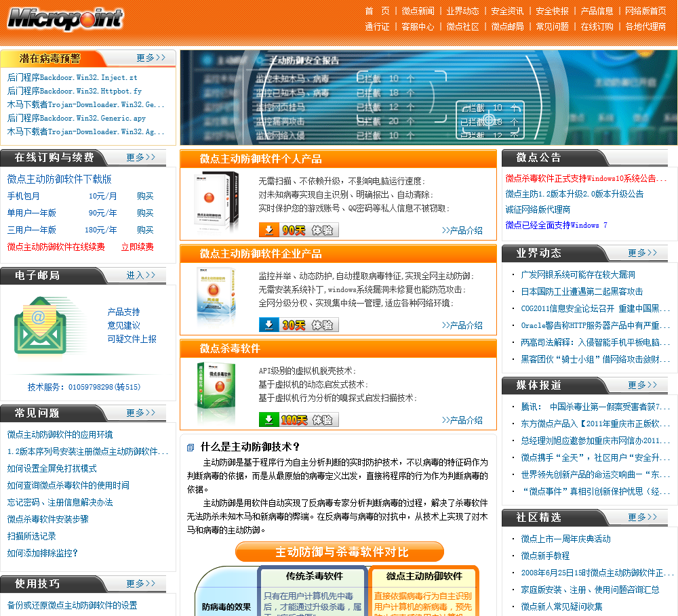Go to 常见问题 in the top navigation
The image size is (678, 616).
pos(552,27)
